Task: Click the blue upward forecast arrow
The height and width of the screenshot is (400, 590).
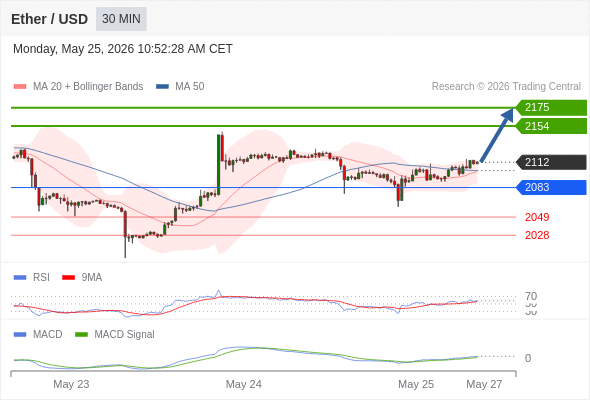Action: point(497,135)
